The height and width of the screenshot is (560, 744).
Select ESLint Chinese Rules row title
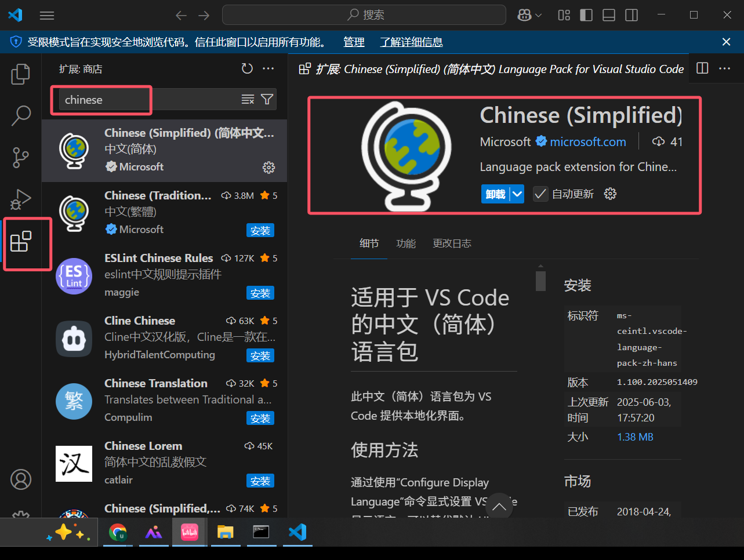pyautogui.click(x=158, y=258)
